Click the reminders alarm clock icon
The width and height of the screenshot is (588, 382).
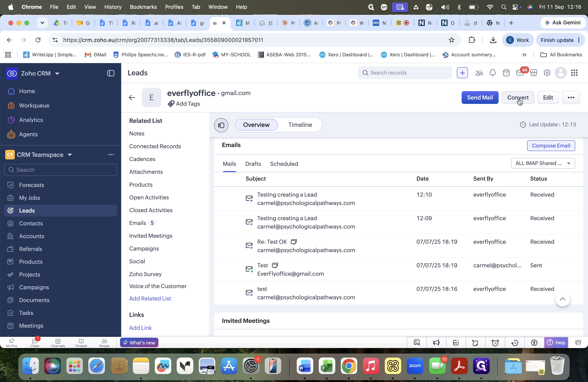coord(495,343)
